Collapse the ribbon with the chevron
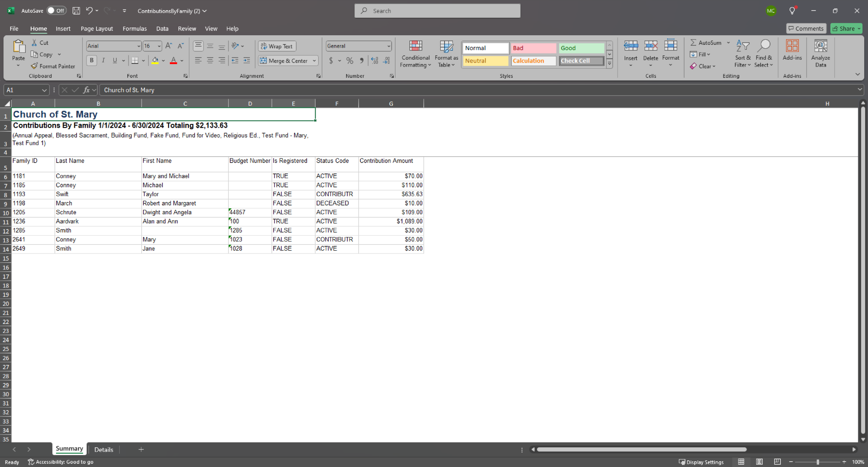Image resolution: width=868 pixels, height=467 pixels. coord(857,74)
